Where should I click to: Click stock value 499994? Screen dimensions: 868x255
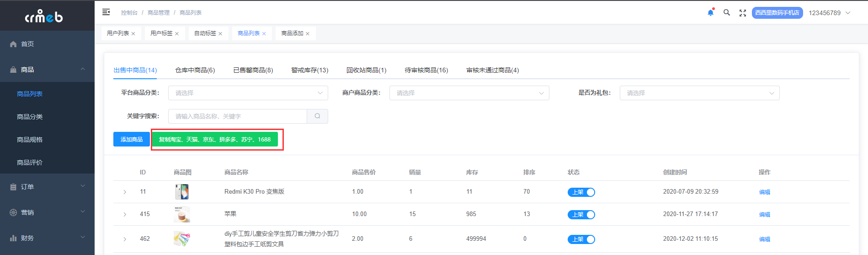click(x=476, y=239)
